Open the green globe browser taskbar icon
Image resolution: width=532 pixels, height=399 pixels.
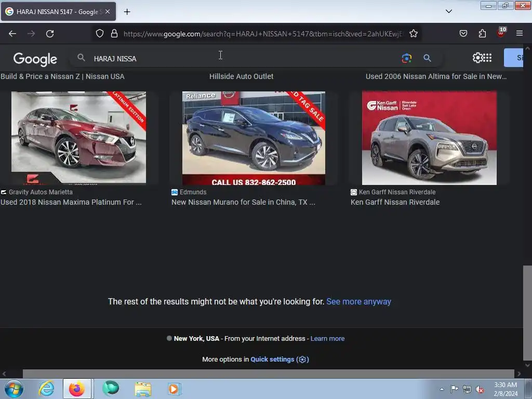111,389
